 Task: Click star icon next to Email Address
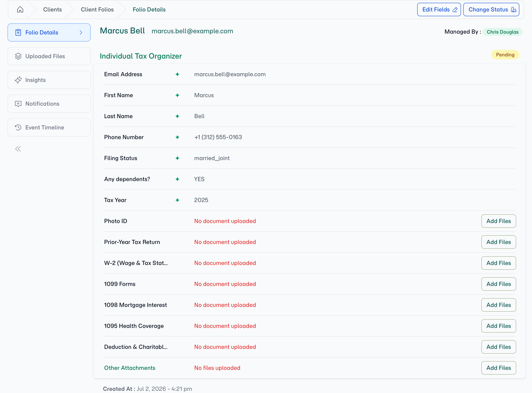pos(177,74)
